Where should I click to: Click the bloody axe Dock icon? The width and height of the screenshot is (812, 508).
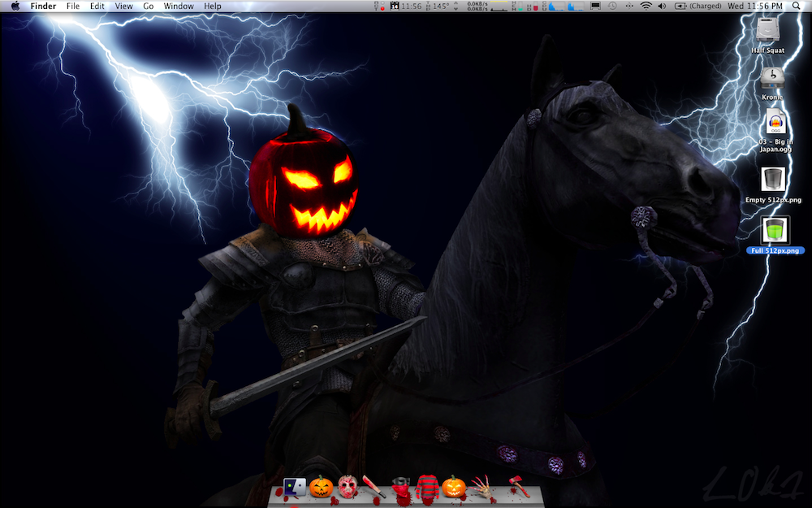click(518, 486)
